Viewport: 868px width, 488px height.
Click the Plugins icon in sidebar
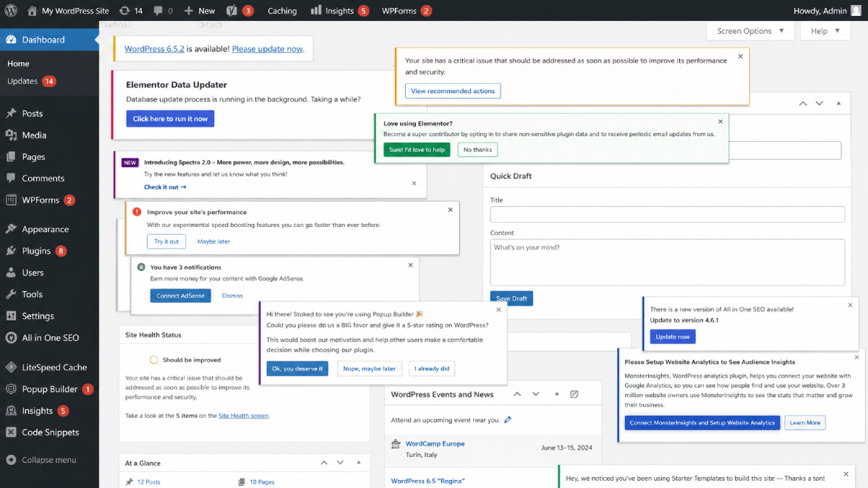(x=11, y=251)
